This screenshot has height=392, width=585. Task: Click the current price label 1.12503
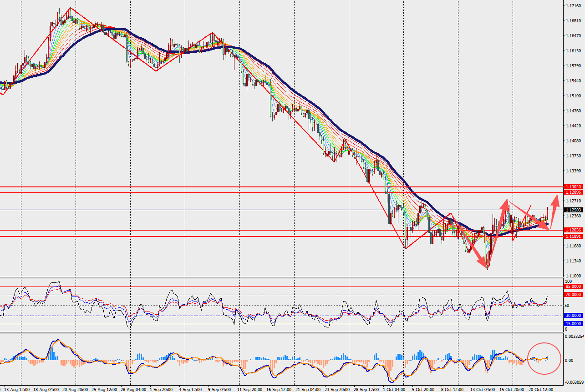coord(573,210)
